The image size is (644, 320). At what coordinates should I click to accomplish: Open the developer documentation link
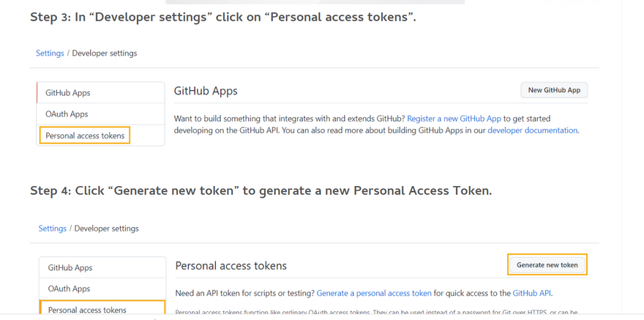point(532,130)
